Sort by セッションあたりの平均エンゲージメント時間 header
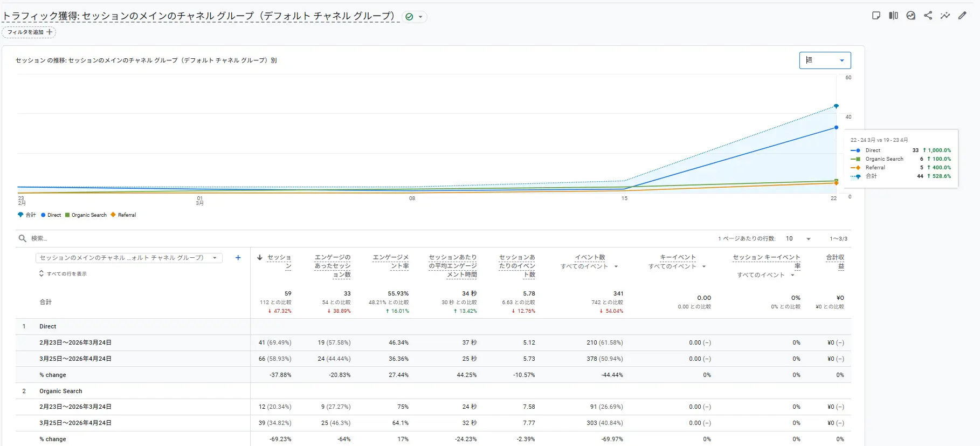This screenshot has height=446, width=980. pos(453,266)
